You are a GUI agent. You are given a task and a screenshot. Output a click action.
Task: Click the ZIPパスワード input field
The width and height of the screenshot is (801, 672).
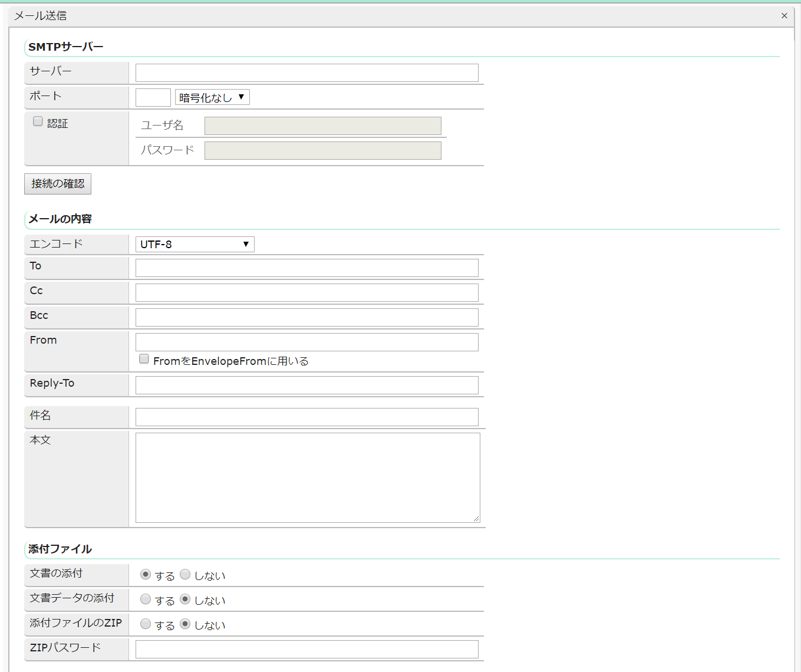pos(306,649)
